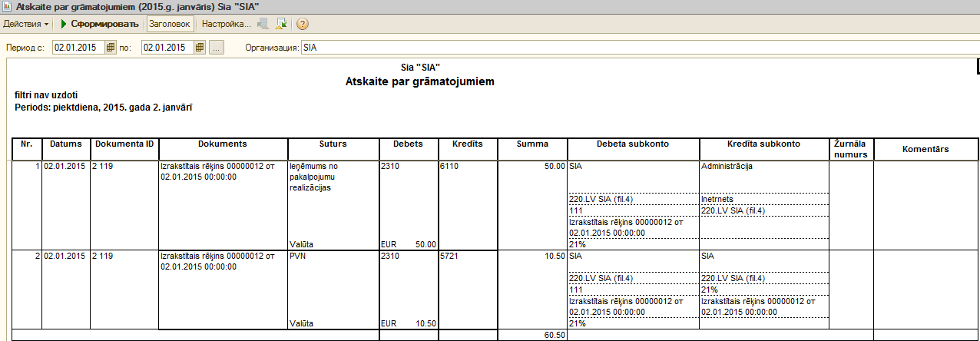Click the period start date field
The height and width of the screenshot is (341, 980).
point(78,48)
